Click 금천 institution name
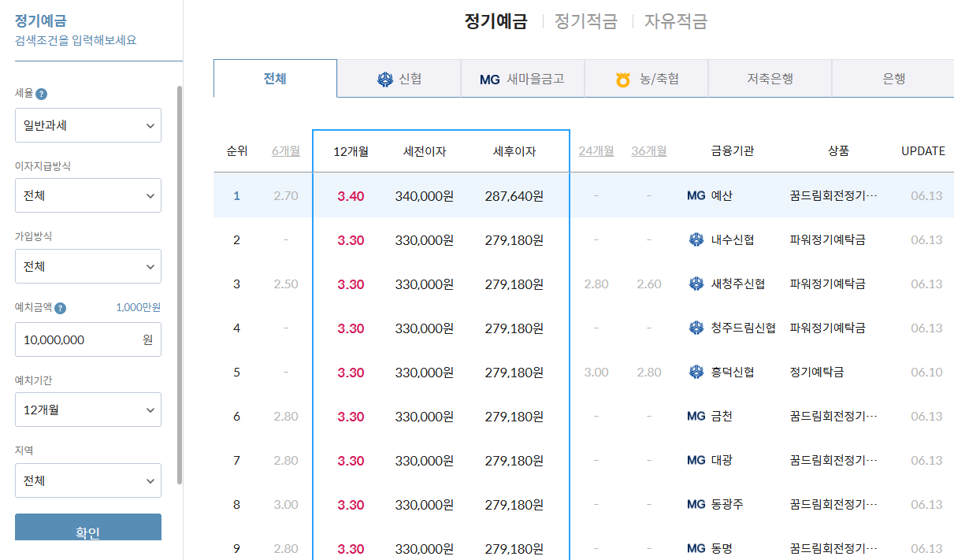The image size is (954, 560). tap(722, 416)
